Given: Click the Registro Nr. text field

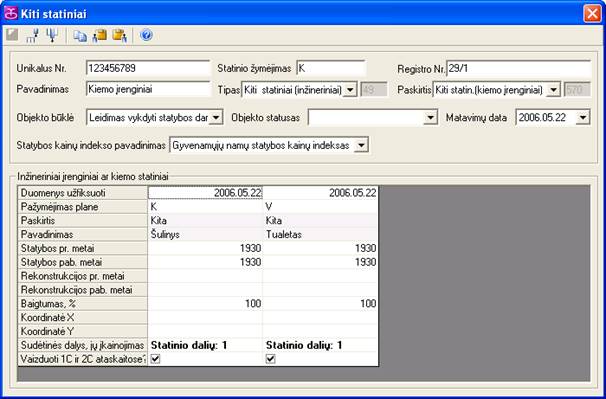Looking at the screenshot, I should pyautogui.click(x=519, y=68).
